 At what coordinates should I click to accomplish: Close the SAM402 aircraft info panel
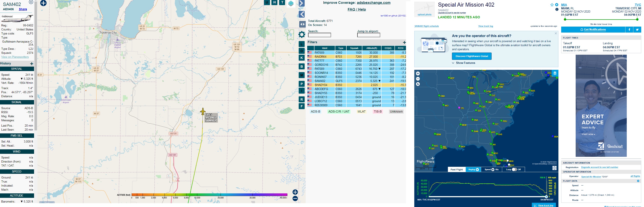[x=31, y=2]
